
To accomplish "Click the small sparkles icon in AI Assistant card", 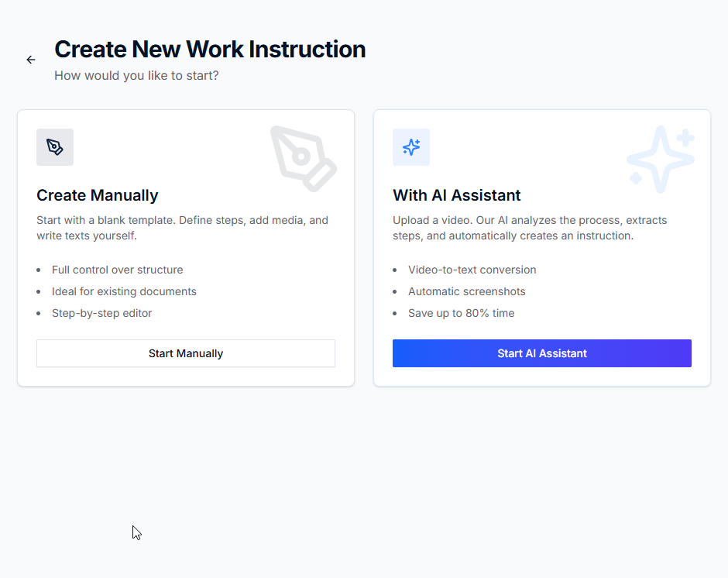I will point(411,147).
